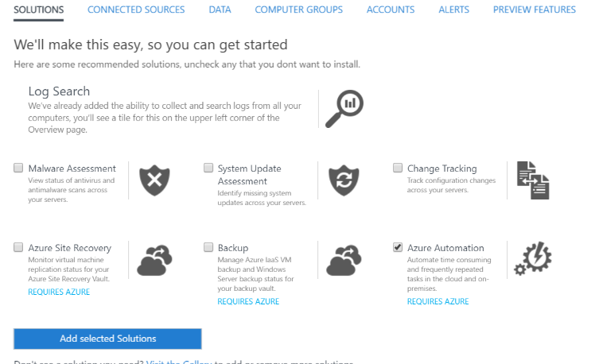Tick the Change Tracking checkbox

[x=398, y=168]
